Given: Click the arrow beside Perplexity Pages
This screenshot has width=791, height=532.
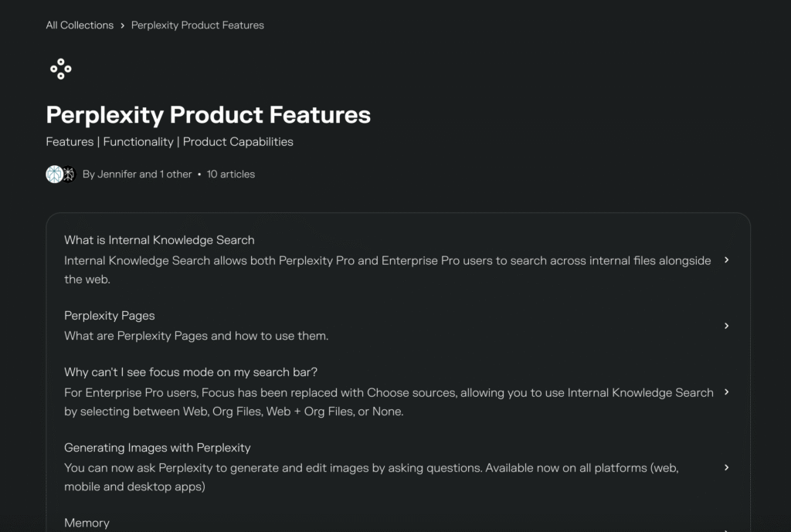Looking at the screenshot, I should tap(726, 326).
